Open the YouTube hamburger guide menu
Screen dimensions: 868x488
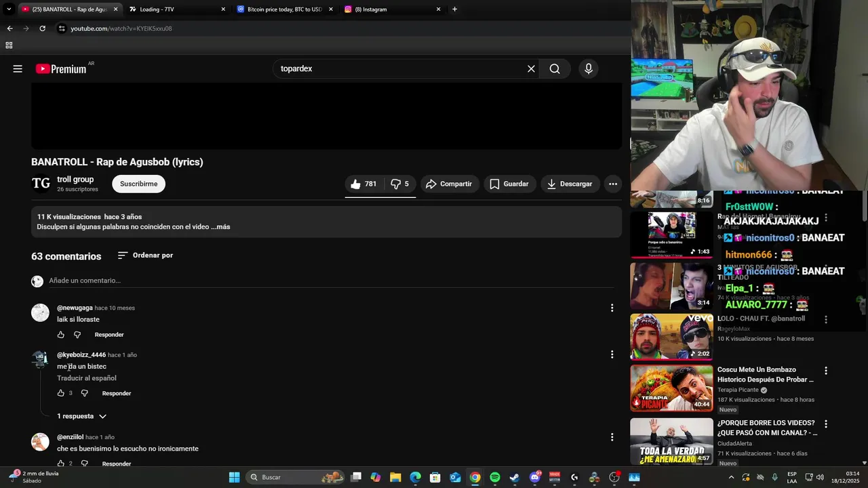18,68
